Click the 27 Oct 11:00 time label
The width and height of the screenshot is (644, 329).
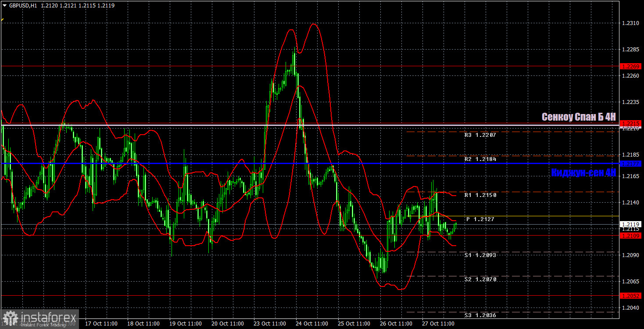coord(438,324)
